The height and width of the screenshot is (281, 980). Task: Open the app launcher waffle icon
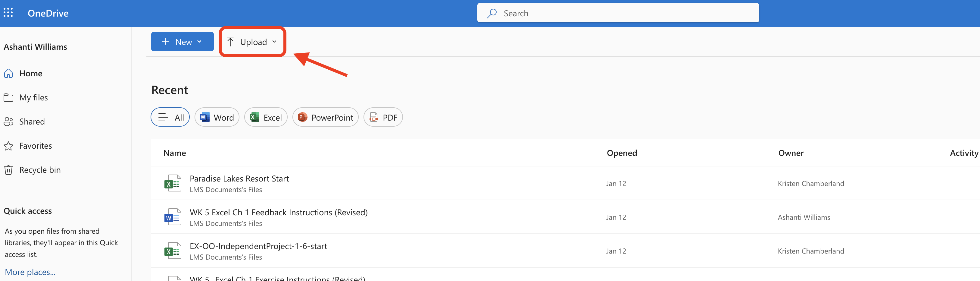pos(8,13)
